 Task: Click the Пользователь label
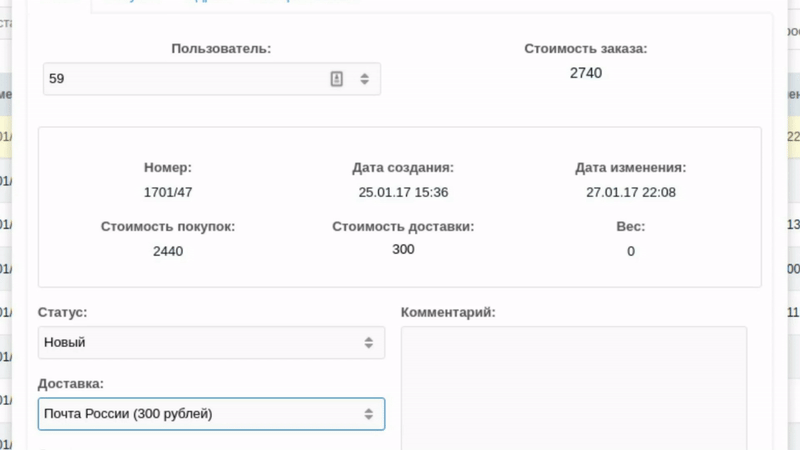pyautogui.click(x=221, y=48)
